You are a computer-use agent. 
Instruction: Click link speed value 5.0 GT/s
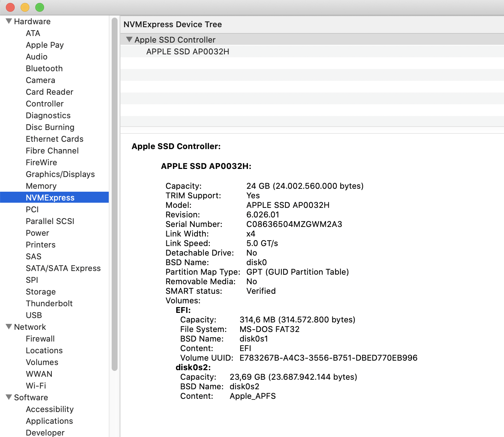pyautogui.click(x=262, y=243)
